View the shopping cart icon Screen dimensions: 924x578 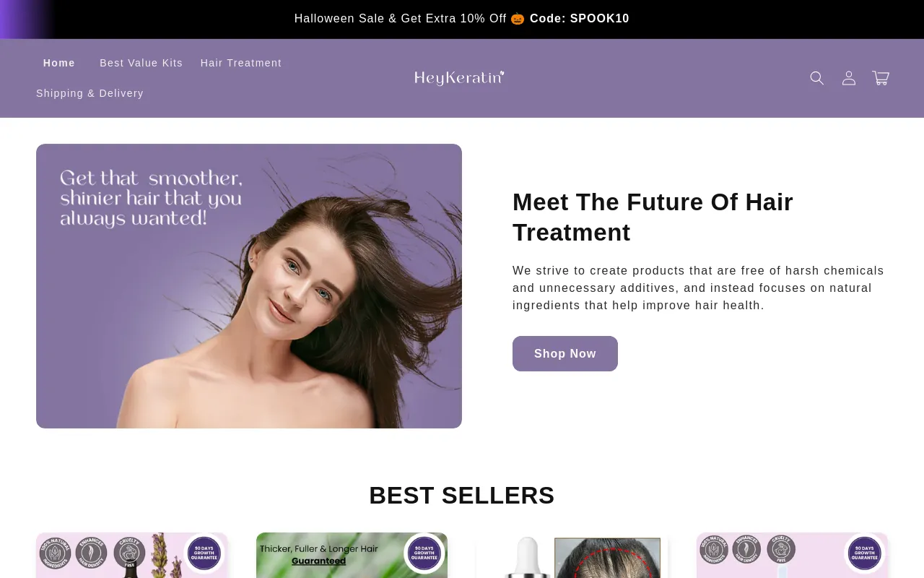coord(881,78)
